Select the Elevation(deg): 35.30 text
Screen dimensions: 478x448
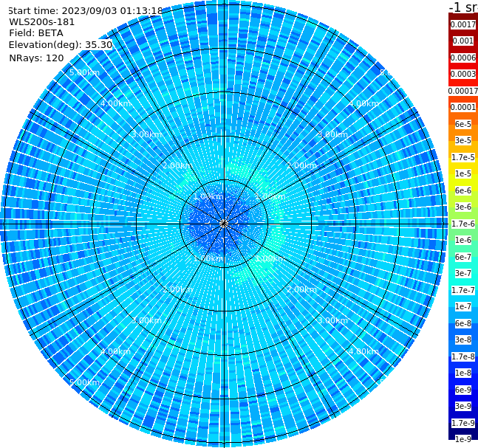(61, 45)
